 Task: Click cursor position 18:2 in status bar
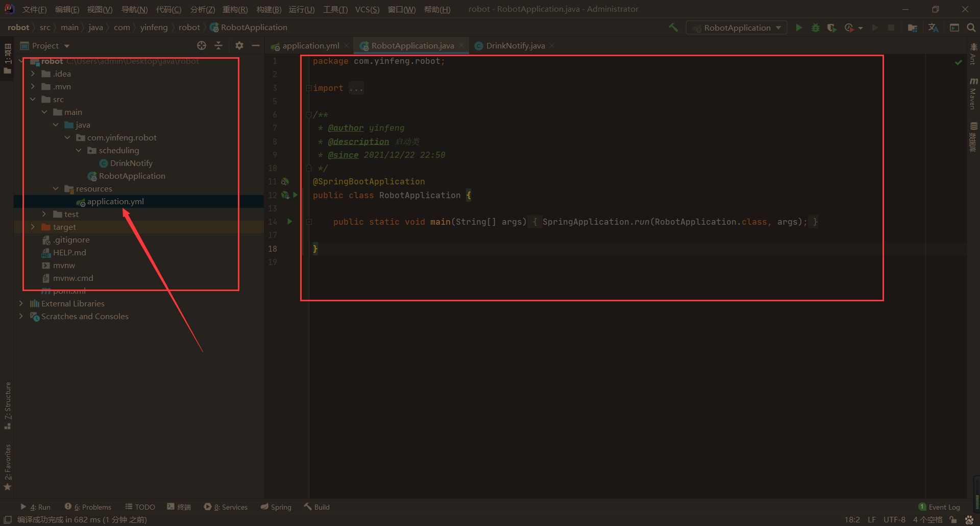point(852,519)
